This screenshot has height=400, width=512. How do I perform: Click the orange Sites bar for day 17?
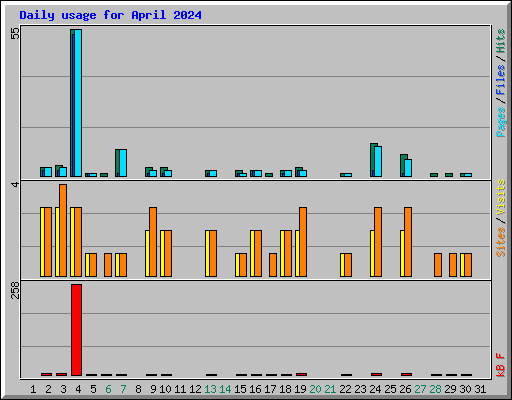coord(273,265)
